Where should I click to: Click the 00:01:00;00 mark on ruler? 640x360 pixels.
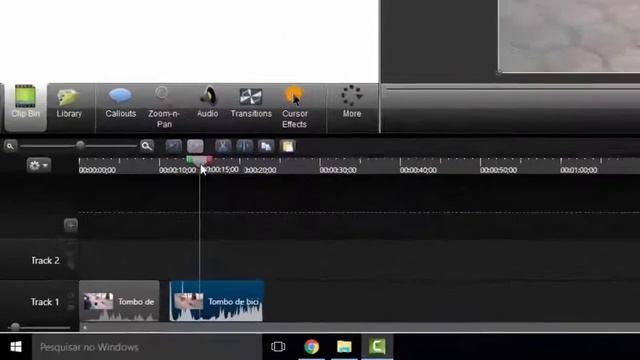(x=579, y=170)
